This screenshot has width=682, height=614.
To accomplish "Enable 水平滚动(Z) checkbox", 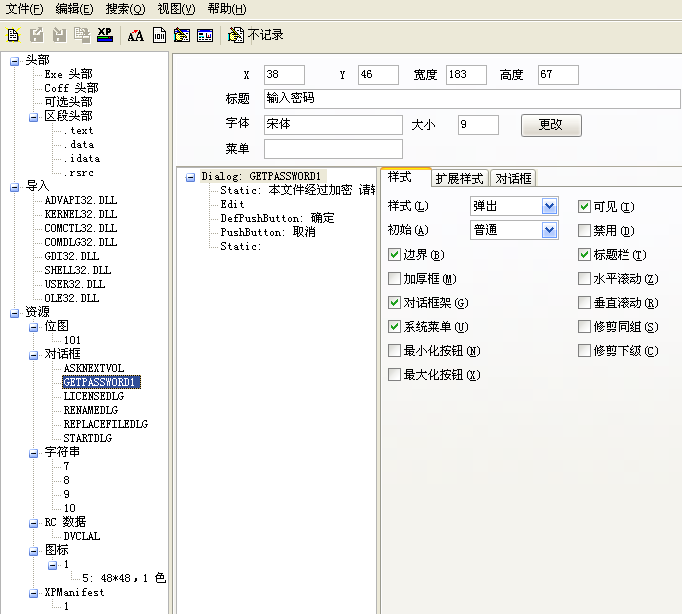I will [584, 278].
